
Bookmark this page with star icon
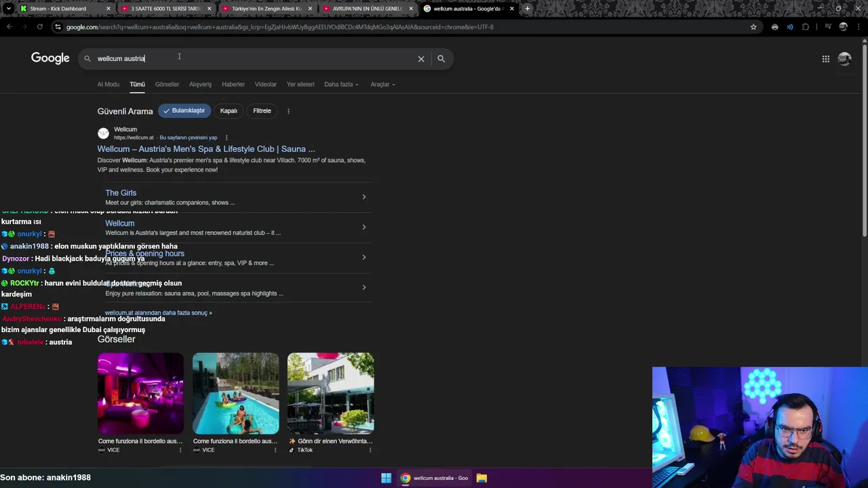[753, 27]
